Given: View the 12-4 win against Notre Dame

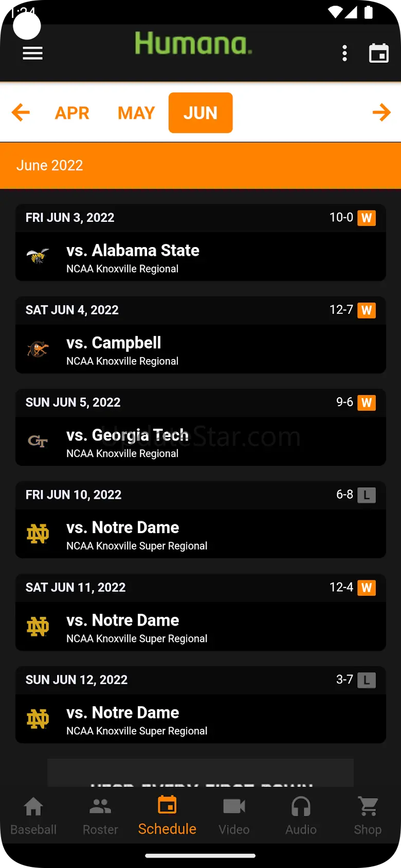Looking at the screenshot, I should pos(200,626).
